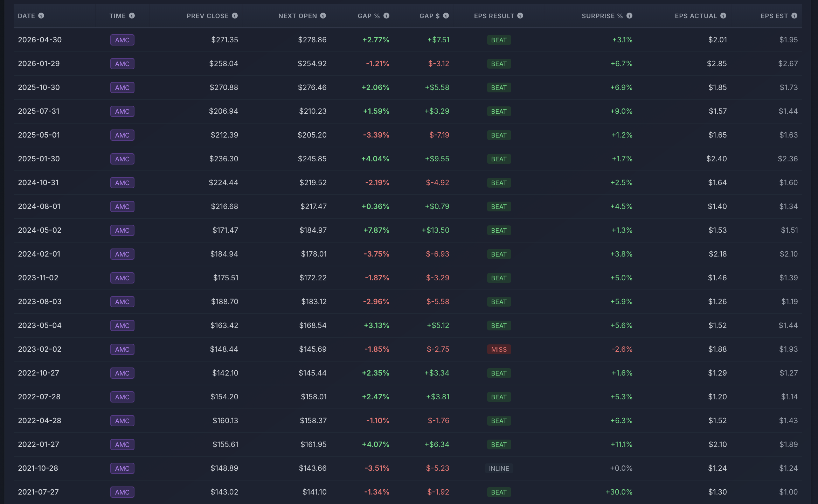Image resolution: width=818 pixels, height=504 pixels.
Task: Click the next open value $210.23
Action: click(313, 111)
